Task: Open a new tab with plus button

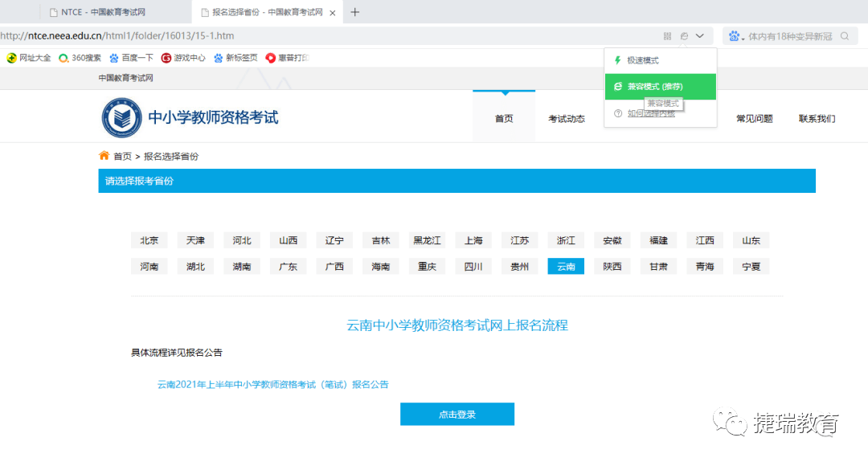Action: pos(355,12)
